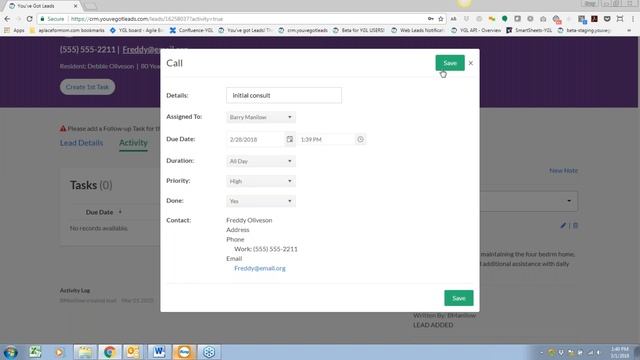Close the Call dialog with the X
The width and height of the screenshot is (640, 360).
click(471, 63)
